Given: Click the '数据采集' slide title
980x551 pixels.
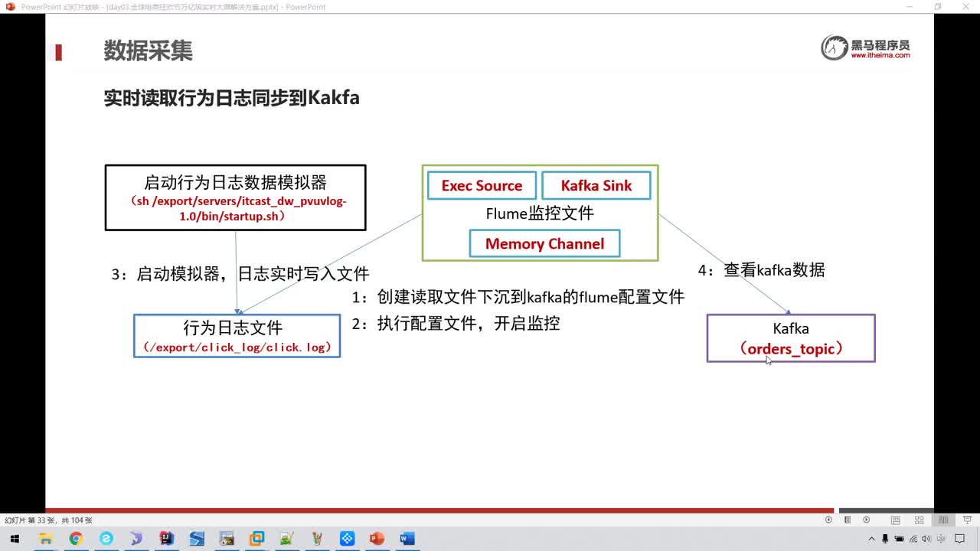Looking at the screenshot, I should (x=148, y=51).
